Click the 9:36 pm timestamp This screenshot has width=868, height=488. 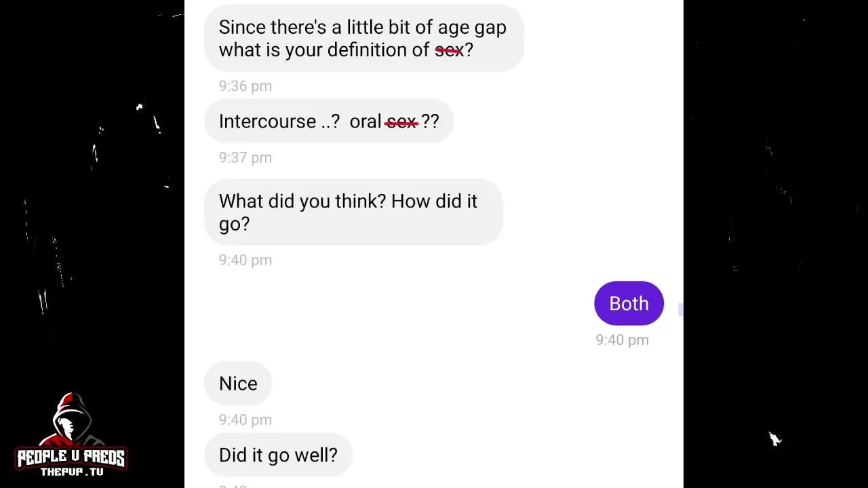point(245,86)
